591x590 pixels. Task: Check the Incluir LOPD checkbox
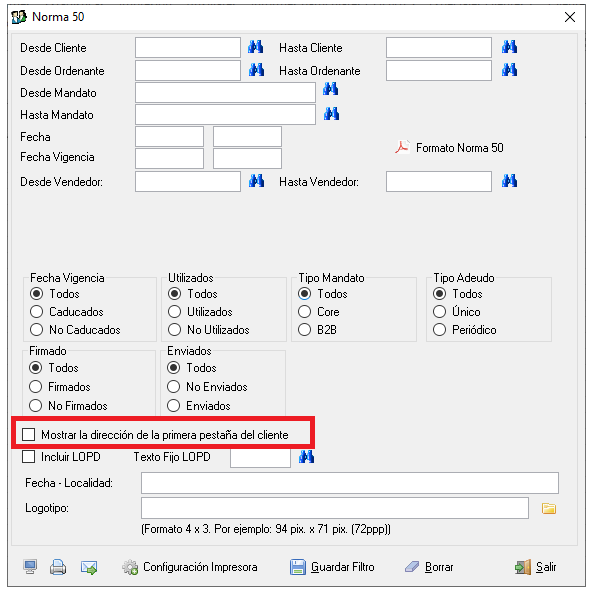[29, 457]
